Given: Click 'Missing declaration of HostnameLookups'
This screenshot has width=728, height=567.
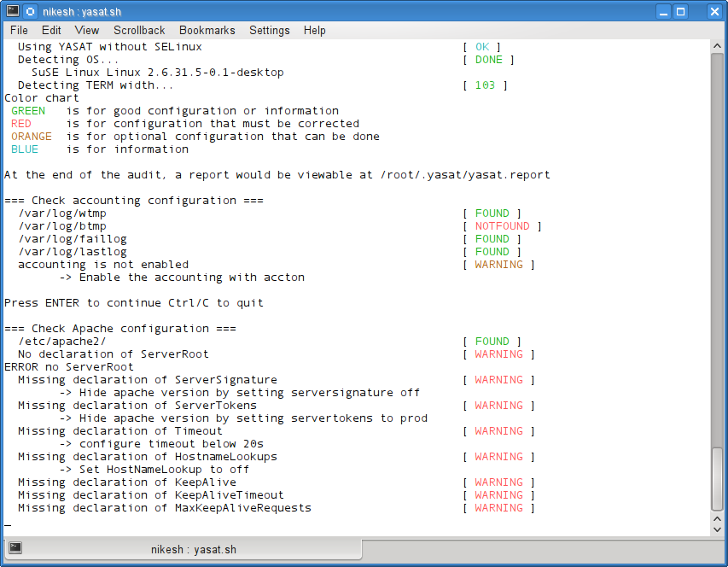Looking at the screenshot, I should 147,457.
